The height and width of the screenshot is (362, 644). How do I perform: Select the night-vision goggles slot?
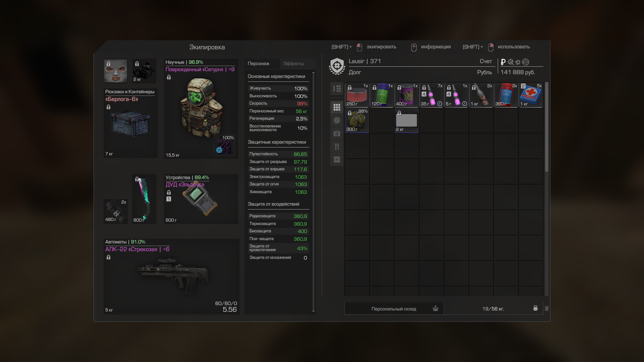click(144, 71)
